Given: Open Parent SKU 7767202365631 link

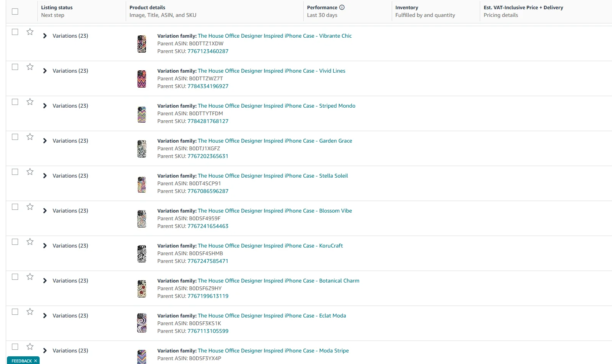Looking at the screenshot, I should coord(208,156).
